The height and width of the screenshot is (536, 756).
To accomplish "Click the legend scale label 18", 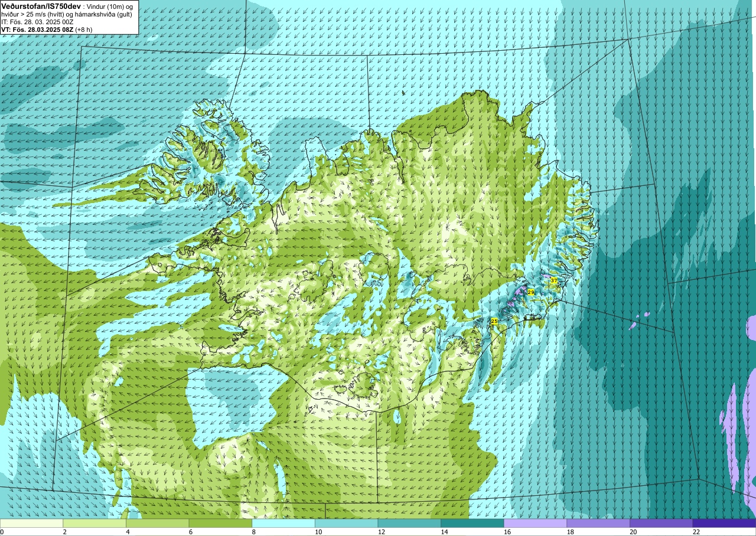I will pyautogui.click(x=570, y=532).
